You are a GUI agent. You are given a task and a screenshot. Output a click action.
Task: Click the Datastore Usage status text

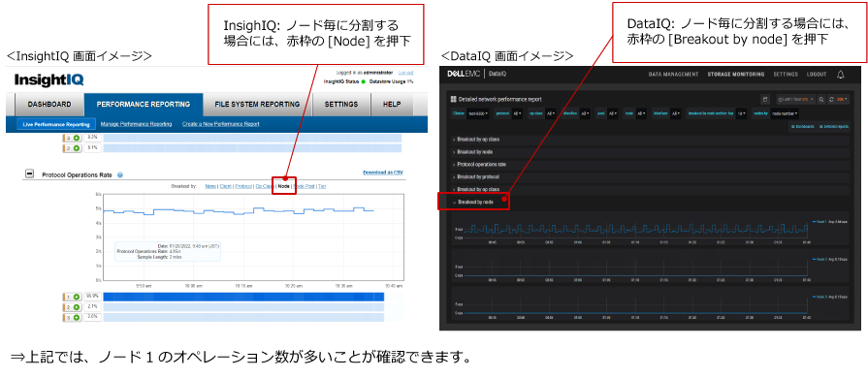coord(391,81)
